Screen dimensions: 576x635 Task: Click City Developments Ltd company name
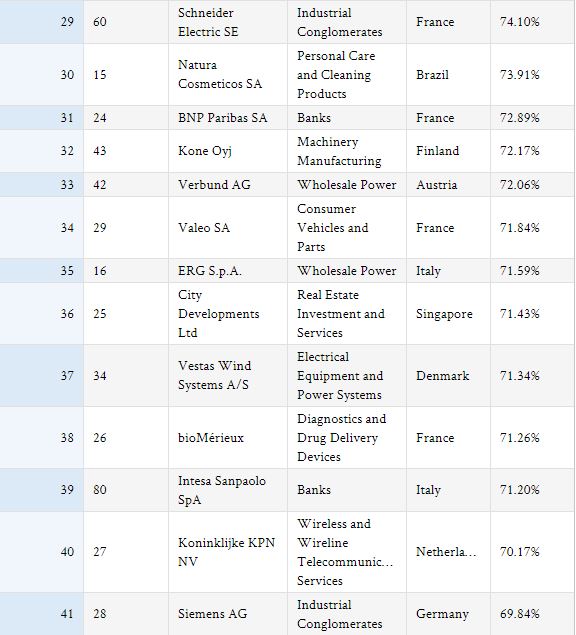point(219,313)
